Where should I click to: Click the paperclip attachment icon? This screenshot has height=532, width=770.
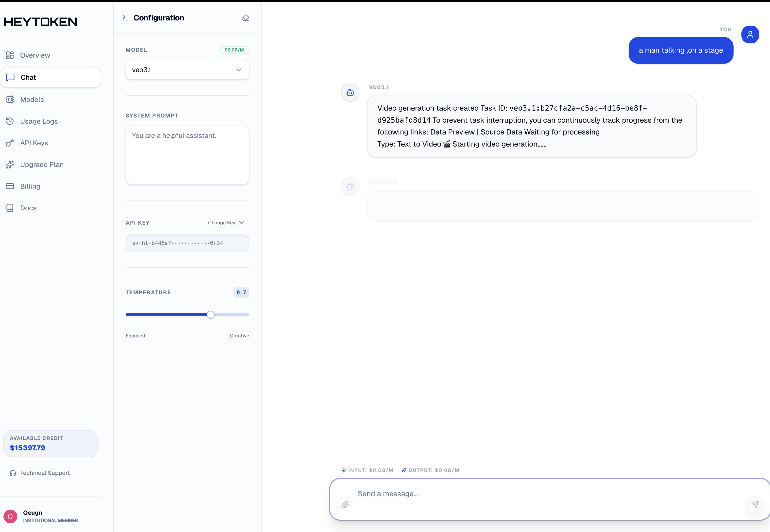(x=345, y=504)
